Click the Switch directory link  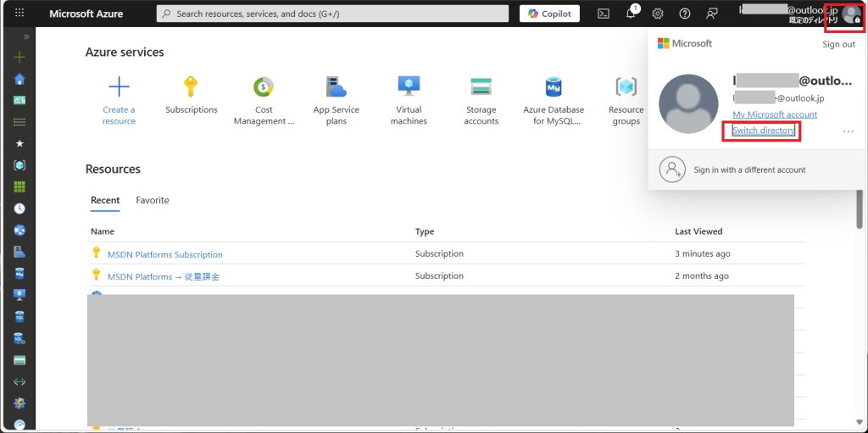(x=763, y=130)
